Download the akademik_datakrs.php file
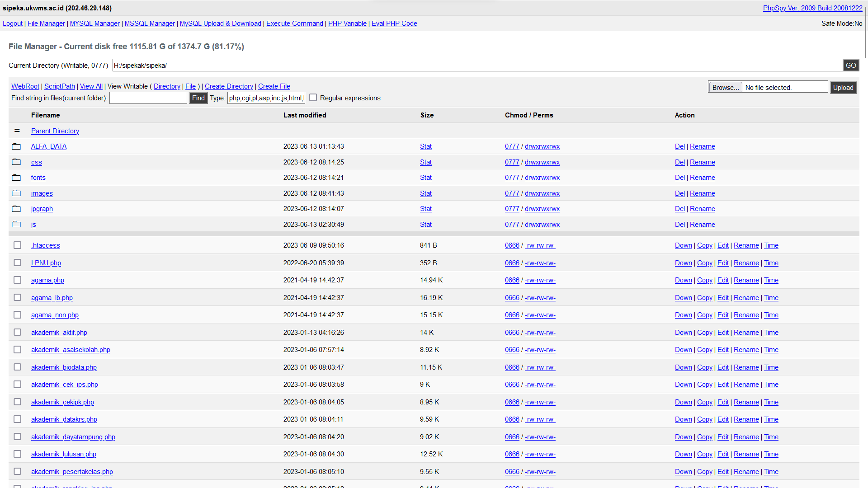Viewport: 868px width, 488px height. pos(684,419)
